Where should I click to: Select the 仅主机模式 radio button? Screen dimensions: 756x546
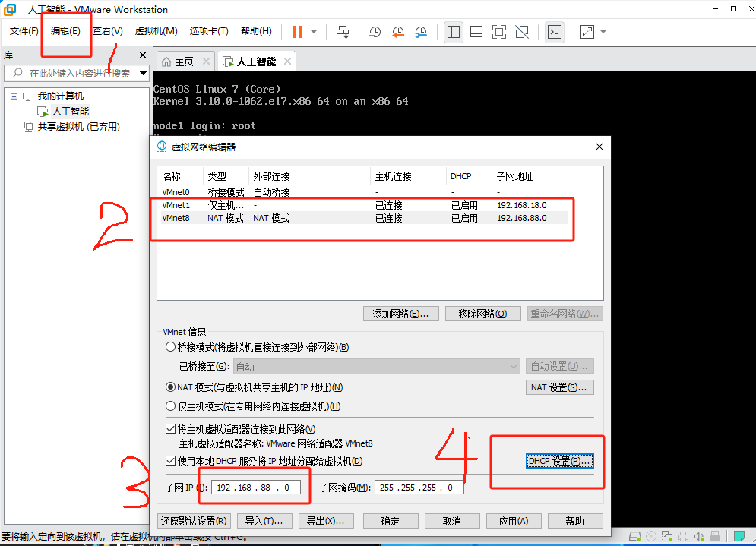click(x=170, y=406)
